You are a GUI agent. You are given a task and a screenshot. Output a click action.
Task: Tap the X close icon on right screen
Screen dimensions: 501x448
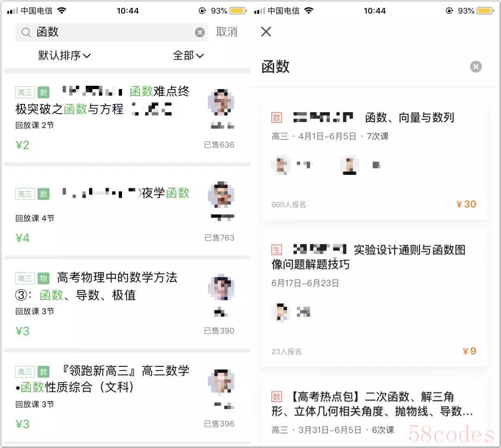(x=266, y=32)
